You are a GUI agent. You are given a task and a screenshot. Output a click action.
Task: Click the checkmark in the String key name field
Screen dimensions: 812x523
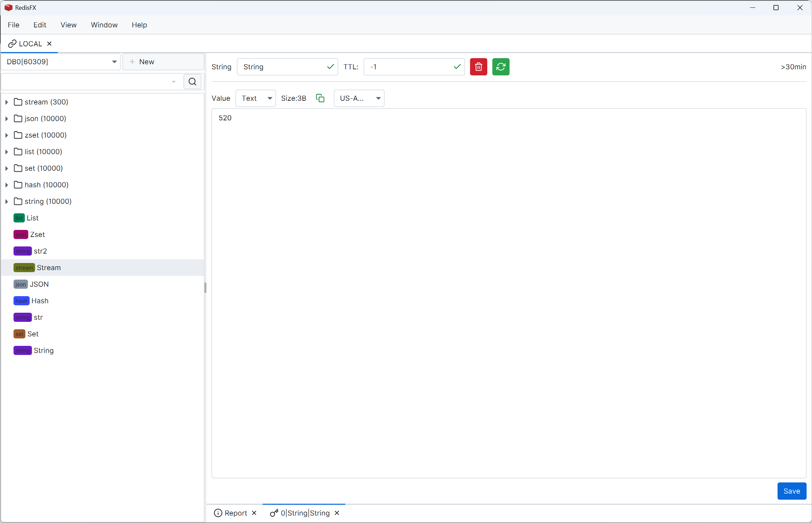[330, 67]
